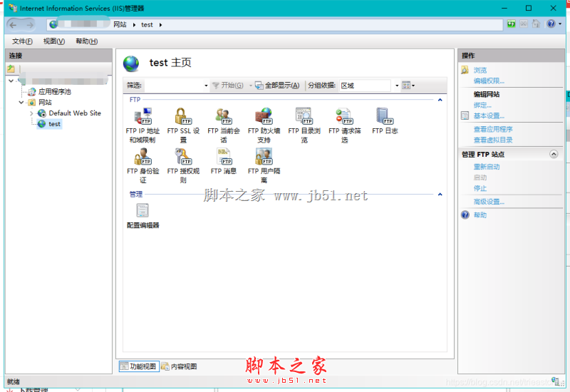Screen dimensions: 570x392
Task: Click the 浏览 action link
Action: (x=480, y=70)
